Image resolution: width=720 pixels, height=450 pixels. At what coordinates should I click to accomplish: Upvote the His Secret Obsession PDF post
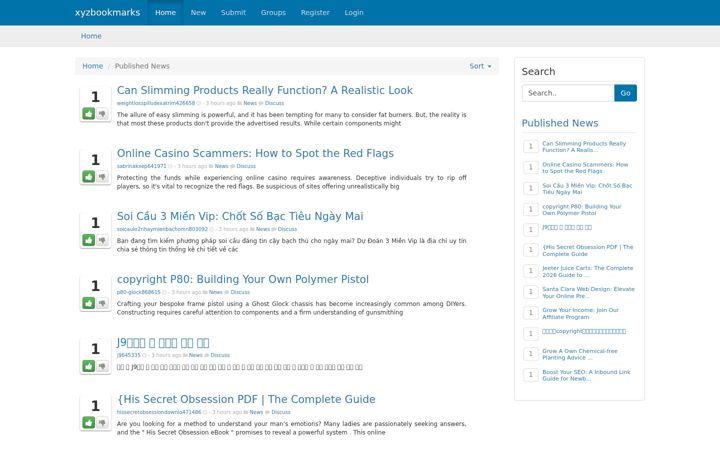(89, 422)
